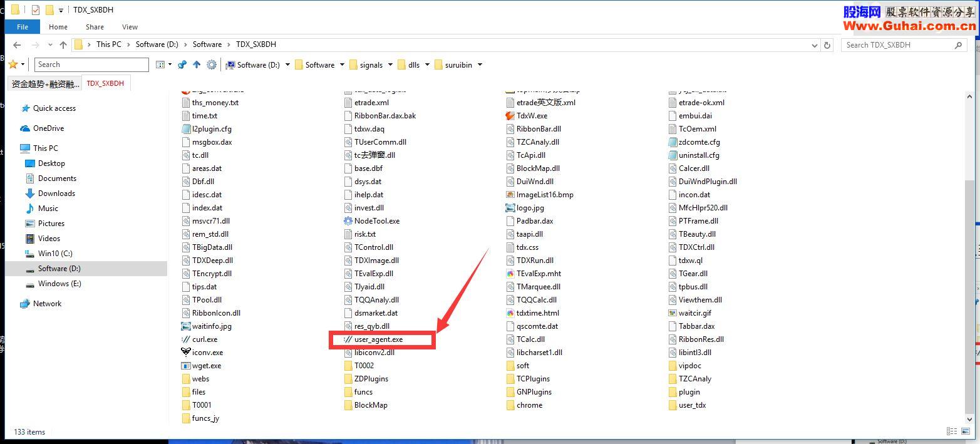Select the chrome folder icon
The height and width of the screenshot is (444, 980).
point(510,405)
